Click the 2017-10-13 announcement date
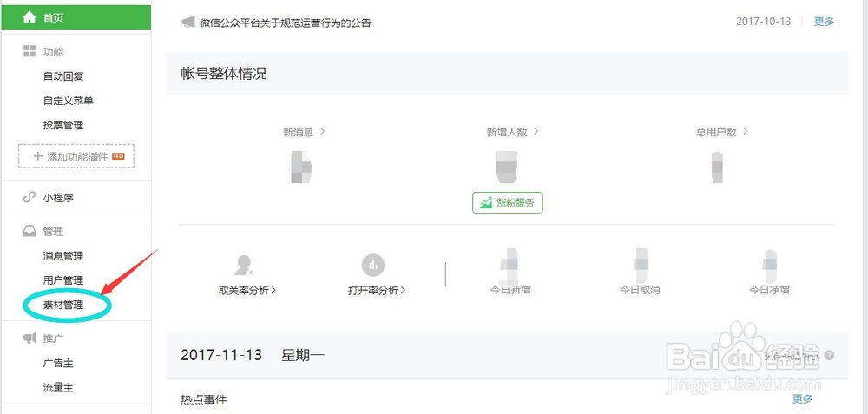 763,22
